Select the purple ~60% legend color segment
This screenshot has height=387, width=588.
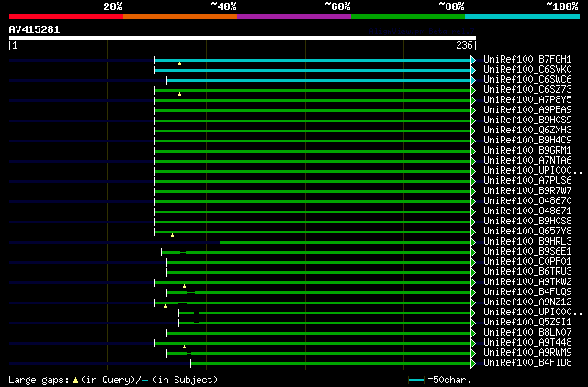point(294,17)
